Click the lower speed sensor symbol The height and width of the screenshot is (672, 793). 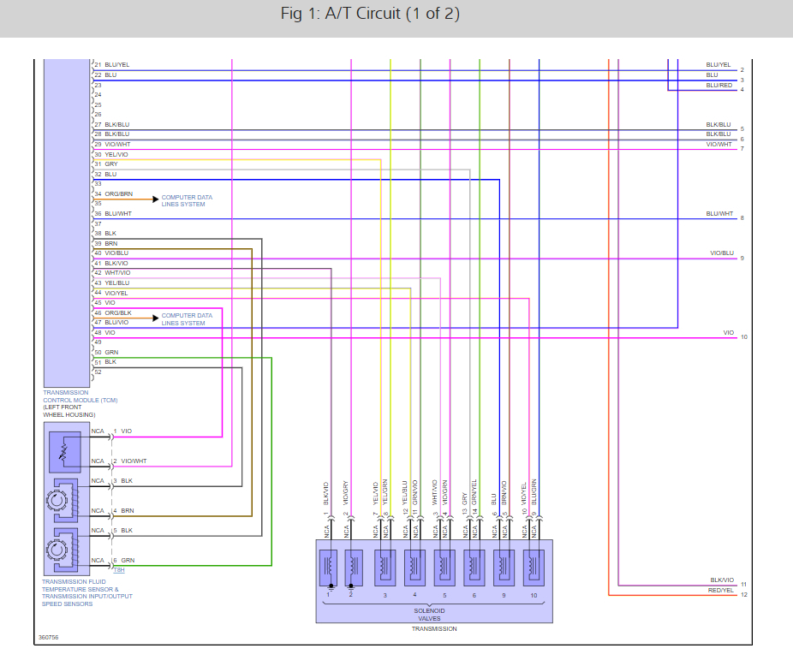[x=63, y=550]
